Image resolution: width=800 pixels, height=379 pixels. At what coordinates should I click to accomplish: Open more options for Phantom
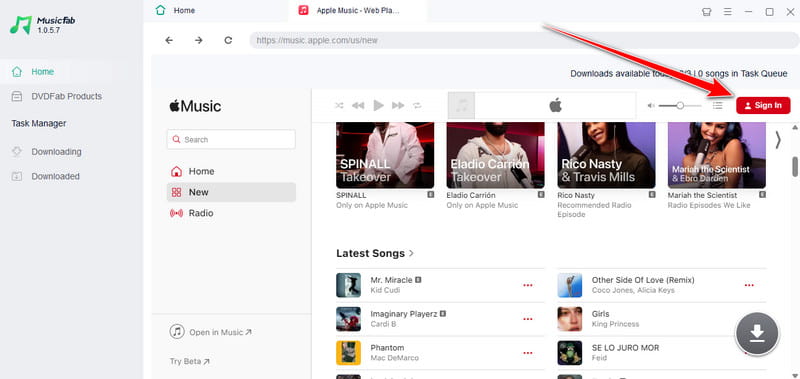(x=528, y=352)
